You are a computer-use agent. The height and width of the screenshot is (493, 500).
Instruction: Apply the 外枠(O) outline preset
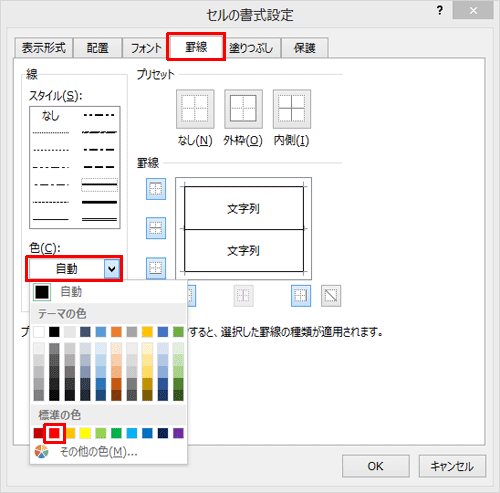click(243, 109)
